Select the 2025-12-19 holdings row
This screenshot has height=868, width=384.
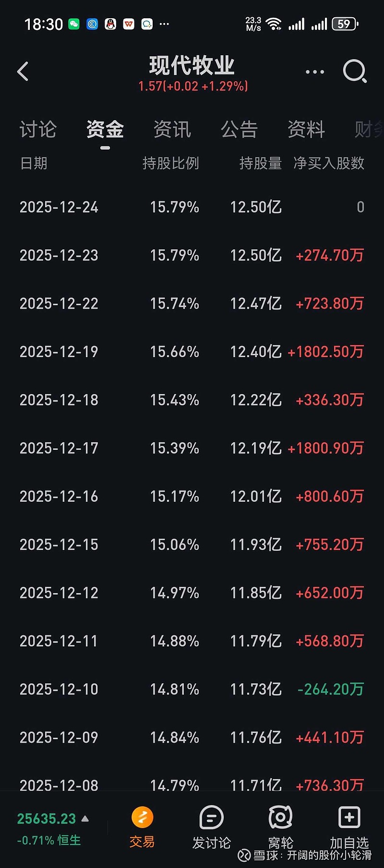[192, 352]
